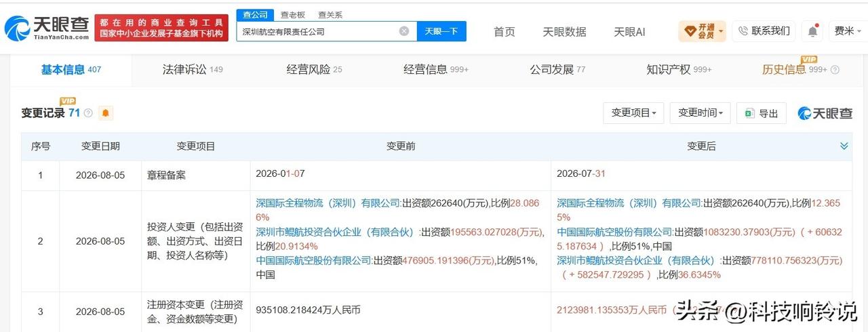
Task: Select the 查关系 search tab
Action: click(330, 15)
